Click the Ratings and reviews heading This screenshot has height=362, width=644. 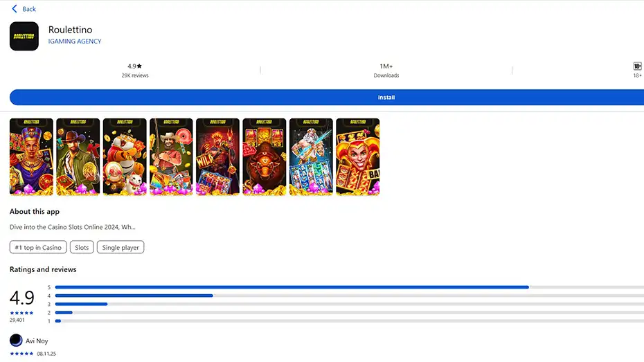[x=43, y=269]
